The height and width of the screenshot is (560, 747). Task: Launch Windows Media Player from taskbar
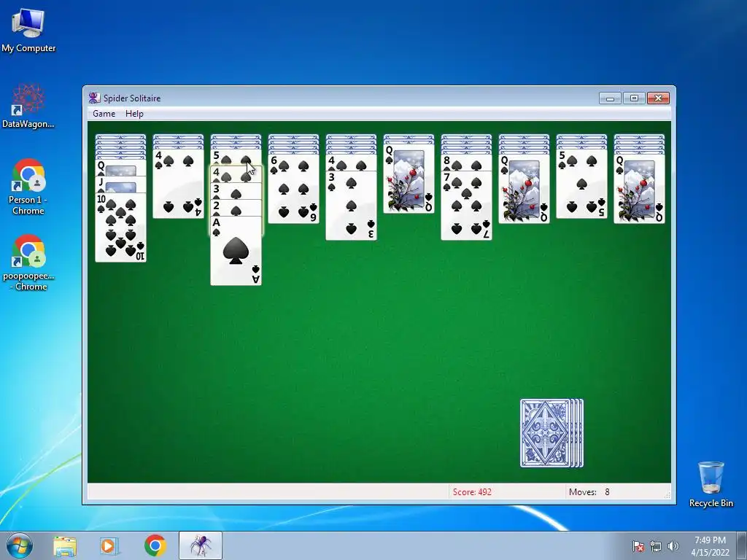click(109, 545)
